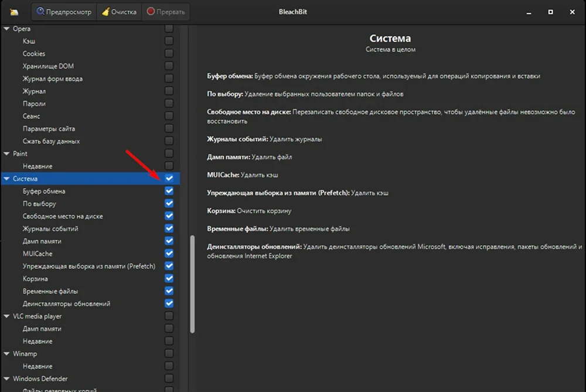586x392 pixels.
Task: Select the Корзина tree item
Action: coord(35,279)
